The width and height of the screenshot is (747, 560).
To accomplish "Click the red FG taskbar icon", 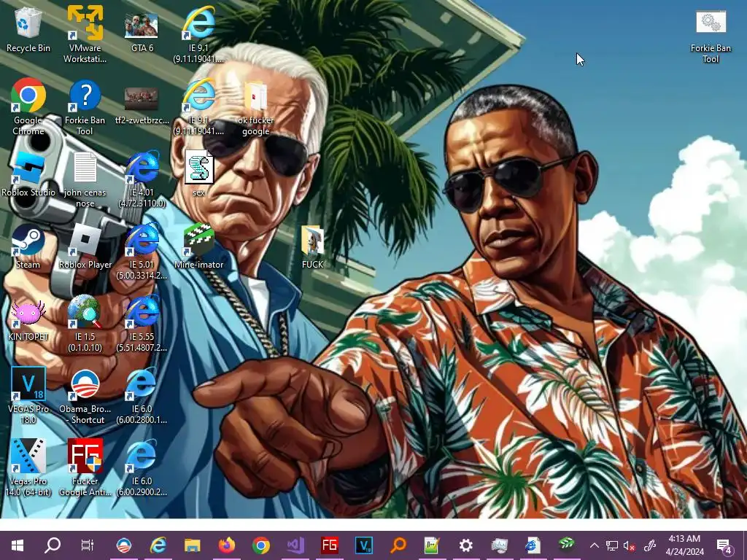I will point(330,545).
